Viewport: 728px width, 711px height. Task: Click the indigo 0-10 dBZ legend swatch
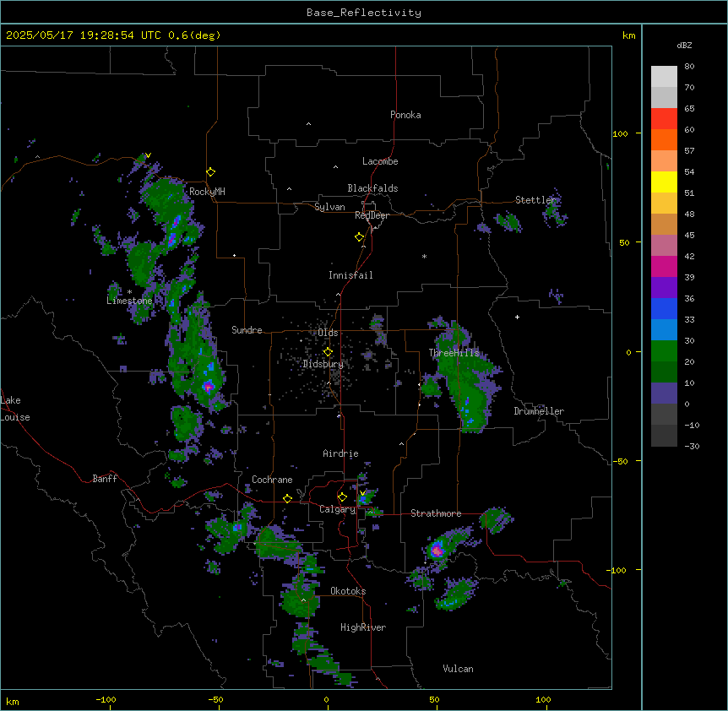[x=664, y=393]
